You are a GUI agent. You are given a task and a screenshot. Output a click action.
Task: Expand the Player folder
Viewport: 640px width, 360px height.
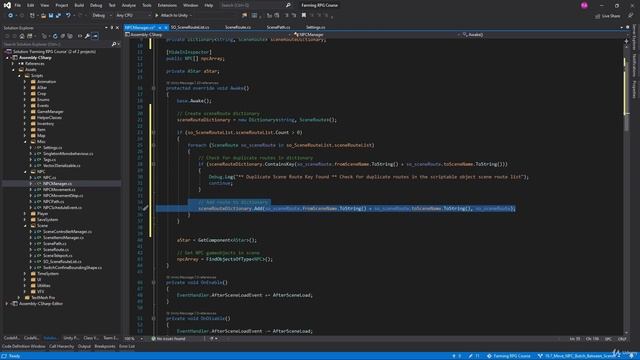click(25, 214)
